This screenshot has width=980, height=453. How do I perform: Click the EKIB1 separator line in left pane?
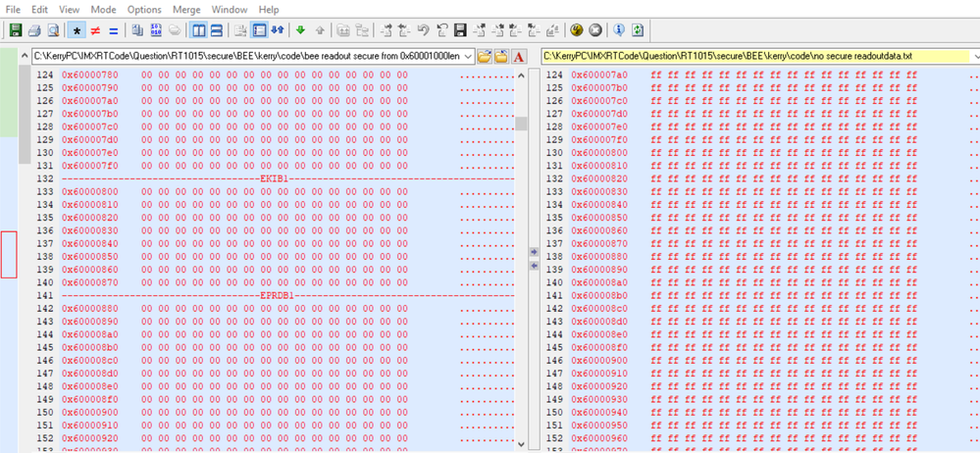[287, 178]
